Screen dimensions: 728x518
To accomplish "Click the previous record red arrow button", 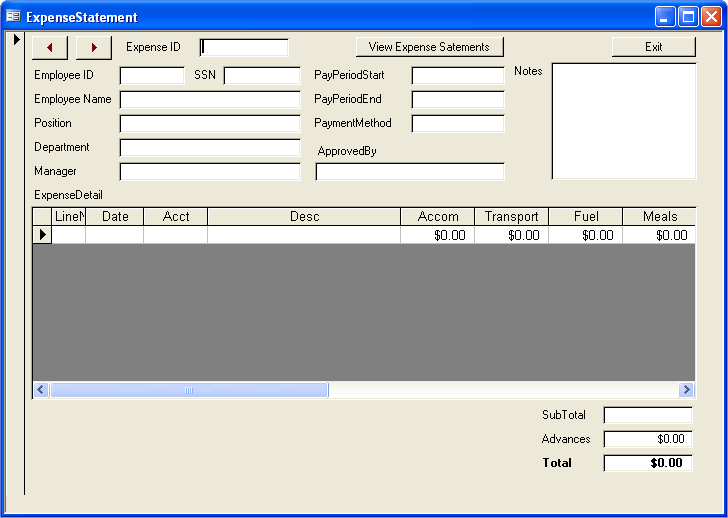I will pos(50,47).
